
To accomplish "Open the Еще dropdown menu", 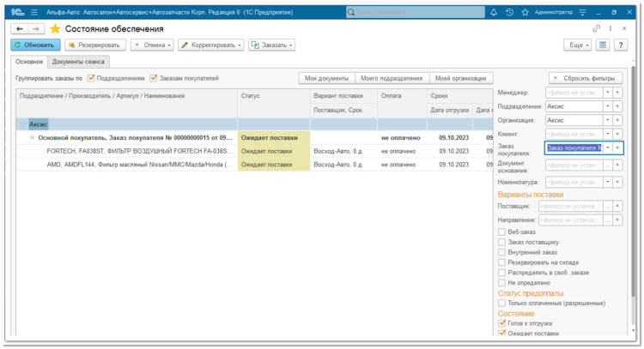I will 578,45.
